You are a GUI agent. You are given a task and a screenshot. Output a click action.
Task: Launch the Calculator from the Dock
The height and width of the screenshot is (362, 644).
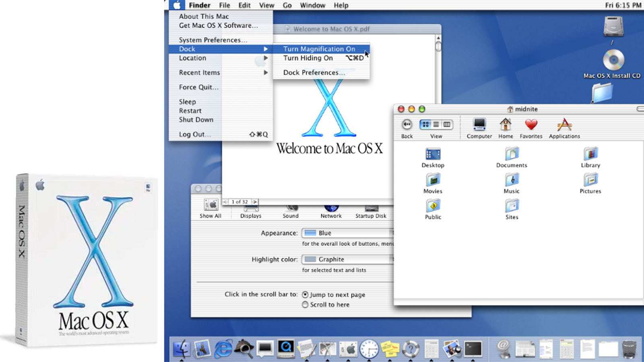(x=432, y=349)
